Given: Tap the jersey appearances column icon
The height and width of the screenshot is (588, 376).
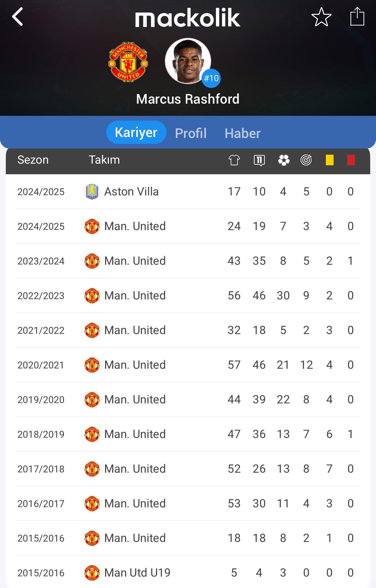Looking at the screenshot, I should (234, 160).
